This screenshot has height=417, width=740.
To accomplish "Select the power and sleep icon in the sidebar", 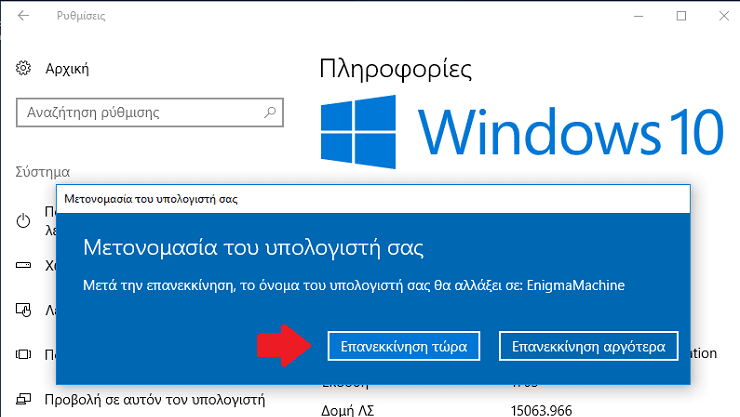I will (x=23, y=221).
